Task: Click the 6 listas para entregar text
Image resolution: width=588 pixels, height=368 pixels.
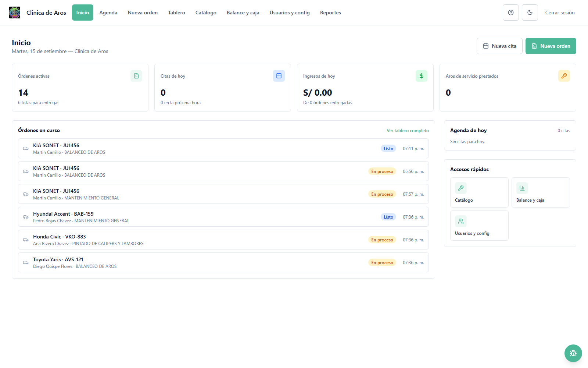Action: click(x=39, y=103)
